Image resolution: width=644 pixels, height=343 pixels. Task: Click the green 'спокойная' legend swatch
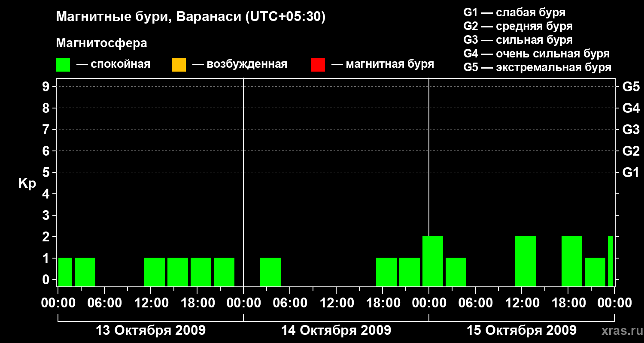pyautogui.click(x=63, y=64)
